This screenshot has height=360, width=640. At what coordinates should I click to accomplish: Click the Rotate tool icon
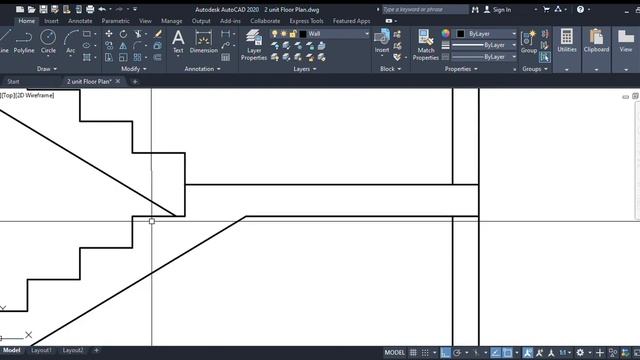point(123,34)
